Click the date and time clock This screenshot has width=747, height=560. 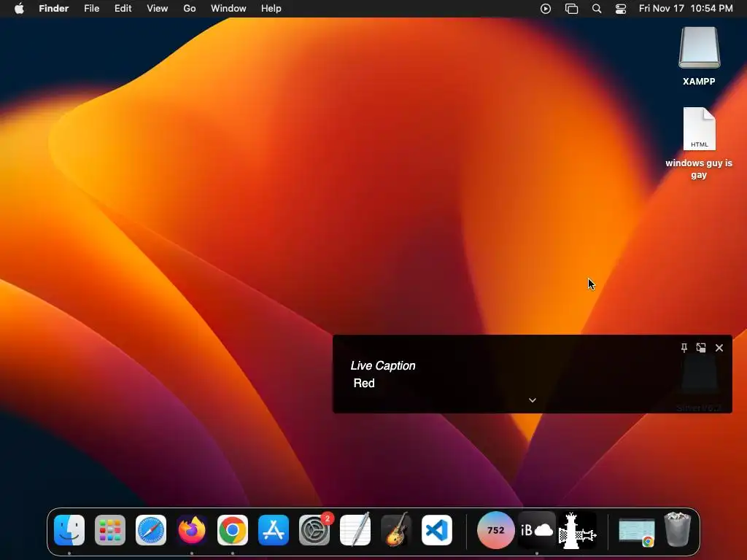coord(686,9)
